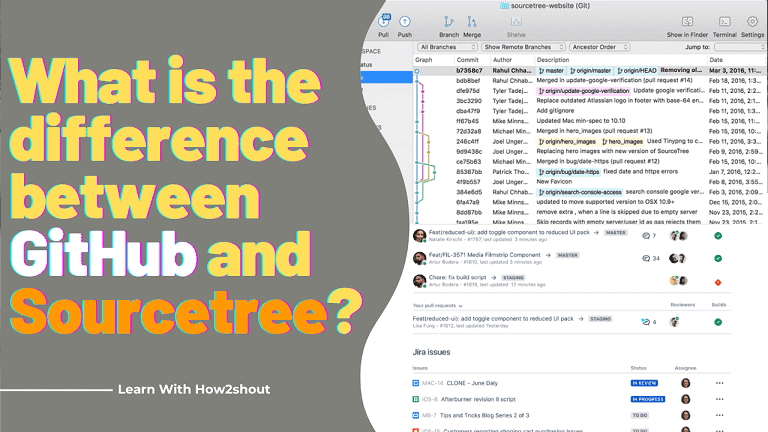Click Natalie Kirscht's avatar on the first pull request
The width and height of the screenshot is (768, 432).
pyautogui.click(x=419, y=236)
